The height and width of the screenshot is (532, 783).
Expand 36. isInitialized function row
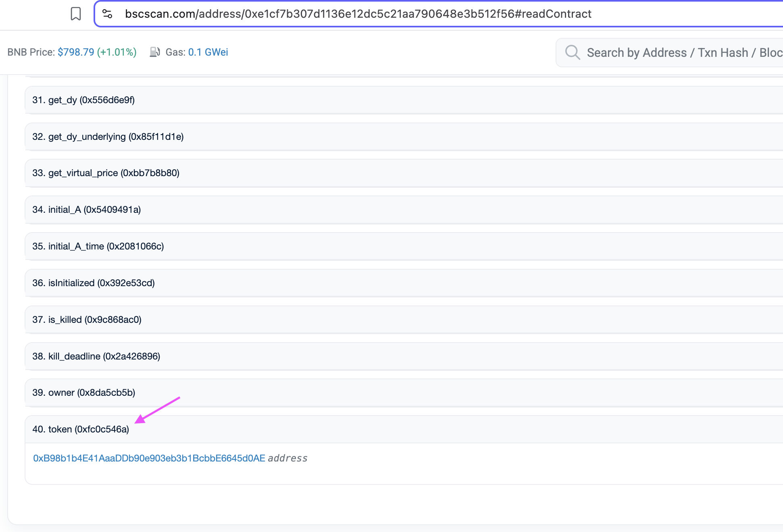pyautogui.click(x=94, y=283)
